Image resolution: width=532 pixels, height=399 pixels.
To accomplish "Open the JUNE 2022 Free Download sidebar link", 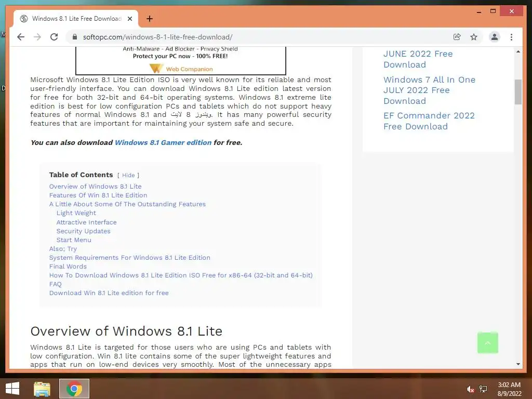I will tap(418, 59).
